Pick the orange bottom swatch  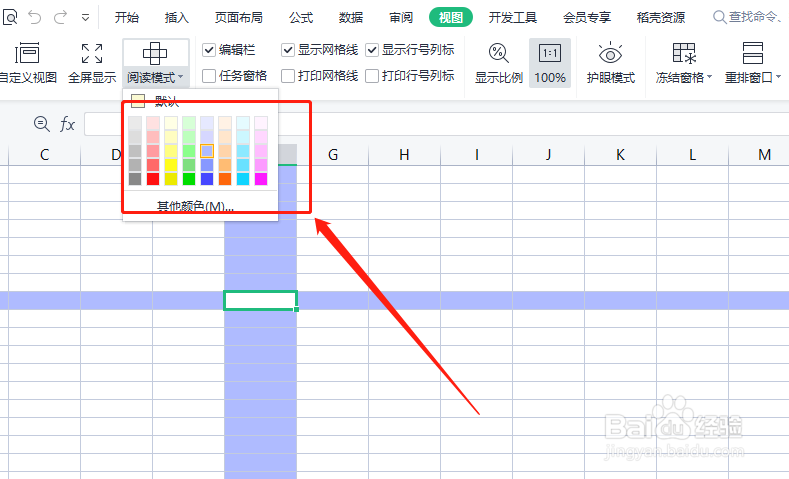(x=225, y=179)
